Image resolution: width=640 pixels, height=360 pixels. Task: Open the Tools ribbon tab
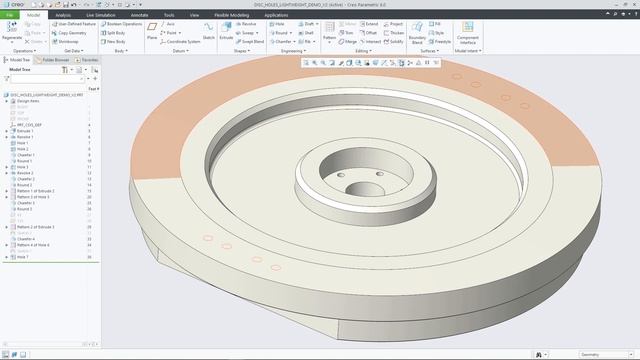169,15
